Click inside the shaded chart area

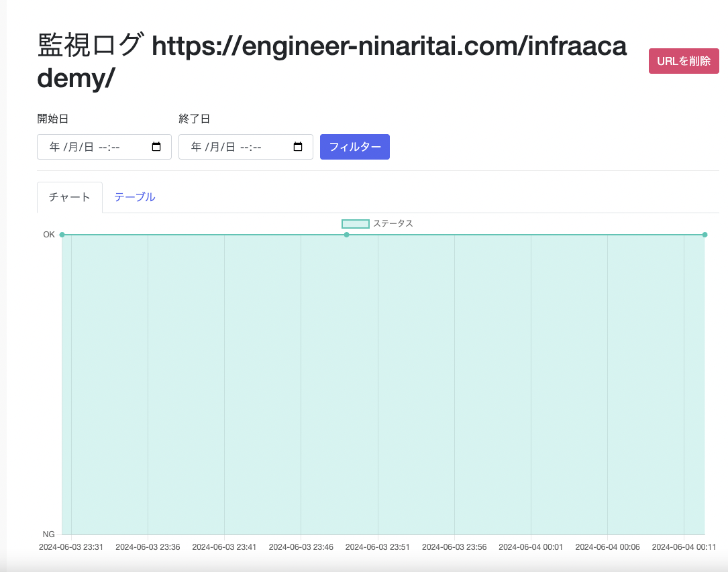click(x=382, y=382)
